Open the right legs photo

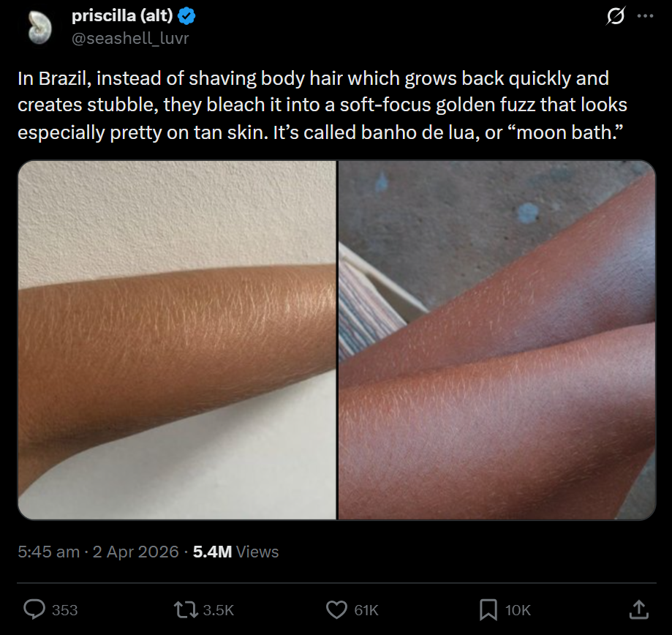[497, 340]
